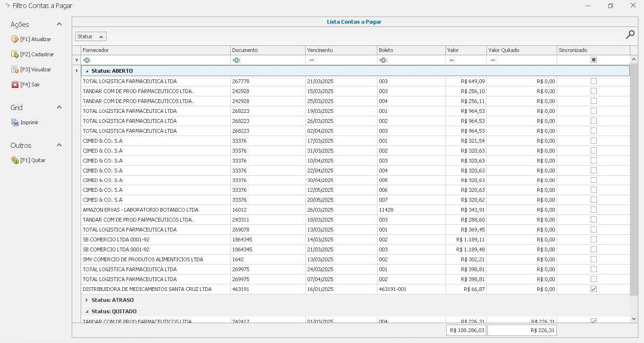Check Sincronizado for SMV Comercio row
Screen dimensions: 644x343
click(594, 259)
